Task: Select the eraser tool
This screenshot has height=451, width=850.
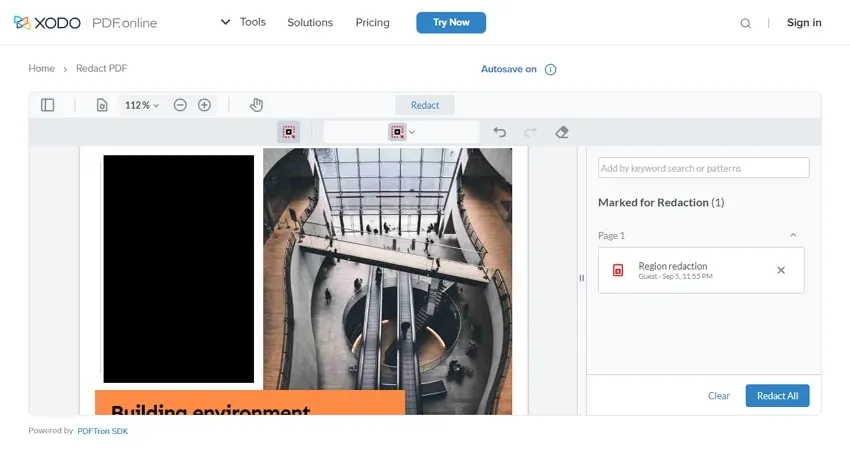Action: (562, 132)
